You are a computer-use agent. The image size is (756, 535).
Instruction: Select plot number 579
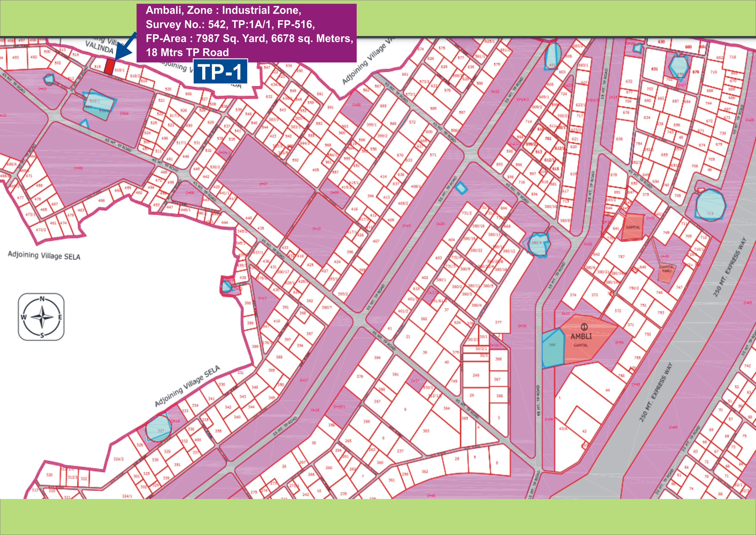click(497, 64)
